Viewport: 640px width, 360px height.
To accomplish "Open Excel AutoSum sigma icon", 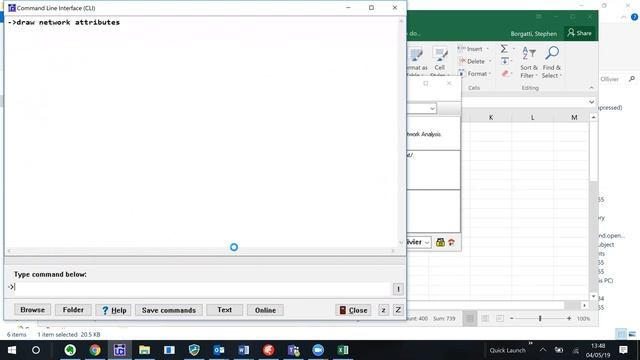I will (x=504, y=49).
